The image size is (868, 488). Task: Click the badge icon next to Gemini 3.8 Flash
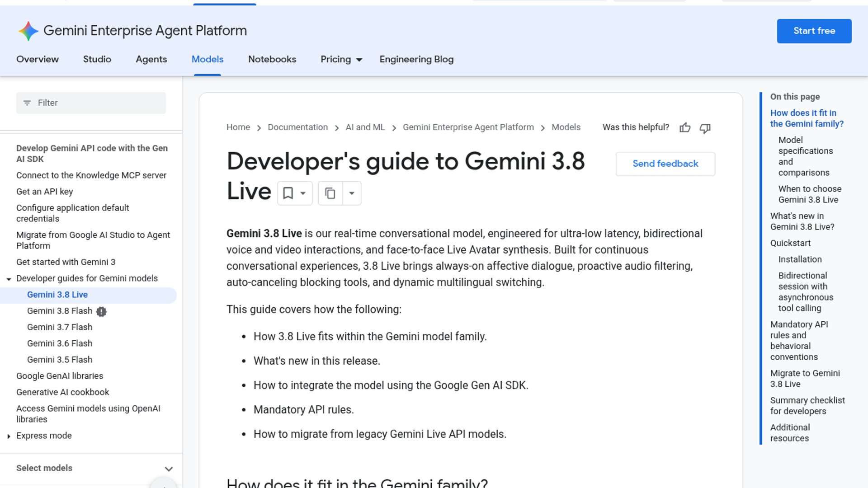tap(101, 311)
